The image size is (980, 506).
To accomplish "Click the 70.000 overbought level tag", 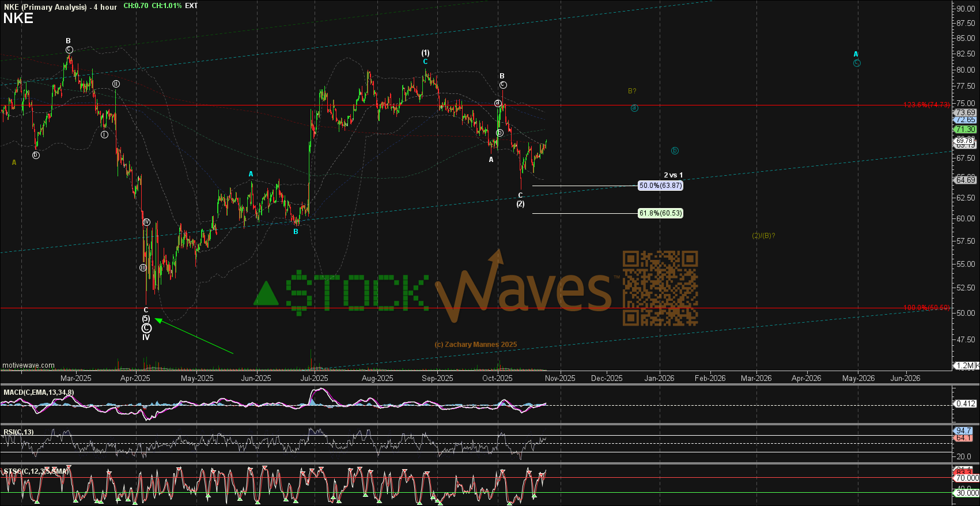I will tap(966, 478).
